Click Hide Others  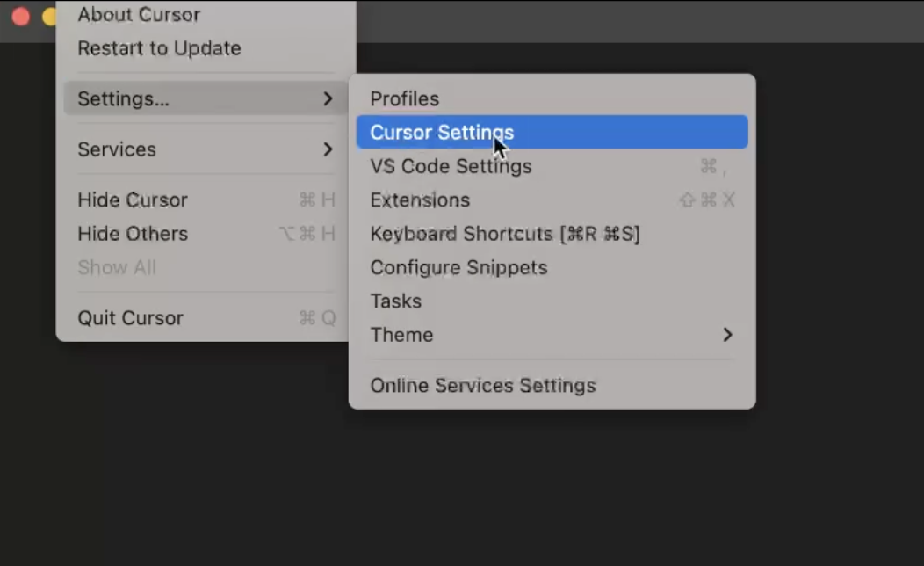pos(132,234)
